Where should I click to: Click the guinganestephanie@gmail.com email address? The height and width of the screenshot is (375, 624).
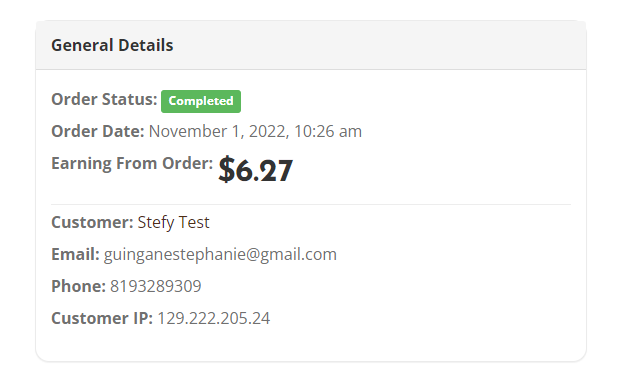[220, 255]
